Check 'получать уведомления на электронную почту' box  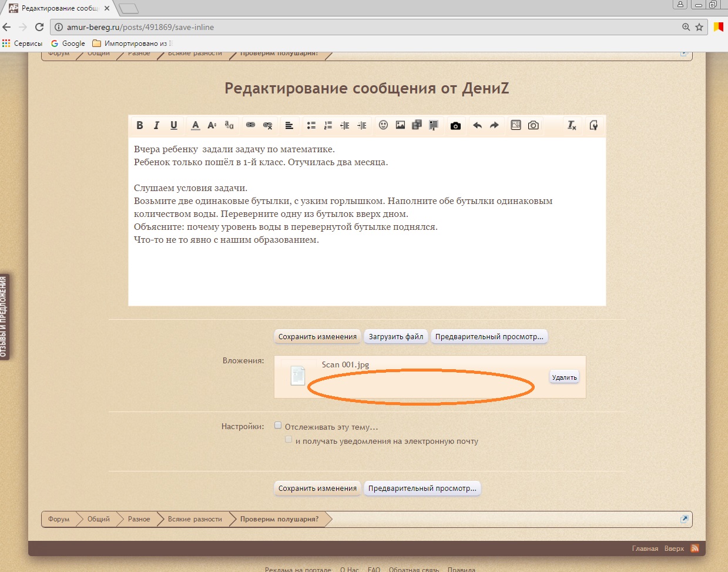coord(288,439)
